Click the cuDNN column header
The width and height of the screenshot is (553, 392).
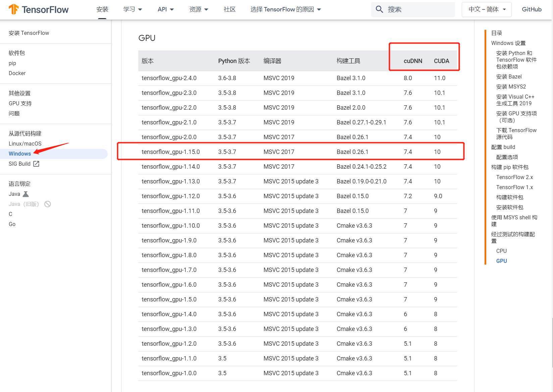[413, 61]
